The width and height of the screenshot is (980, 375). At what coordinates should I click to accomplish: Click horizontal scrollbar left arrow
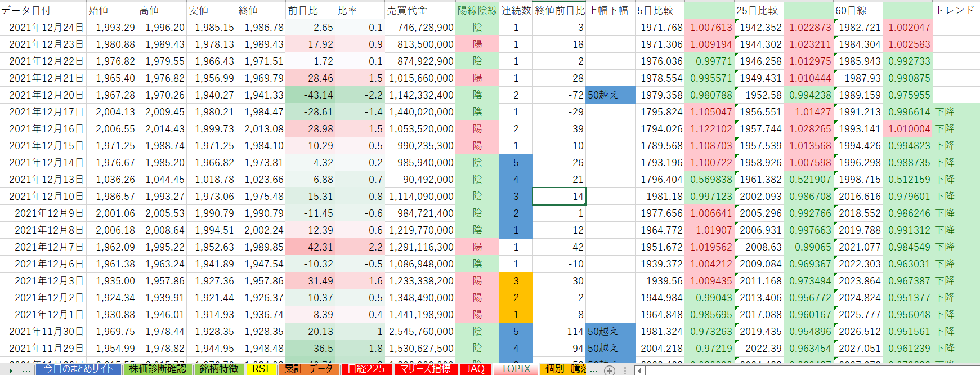(639, 370)
